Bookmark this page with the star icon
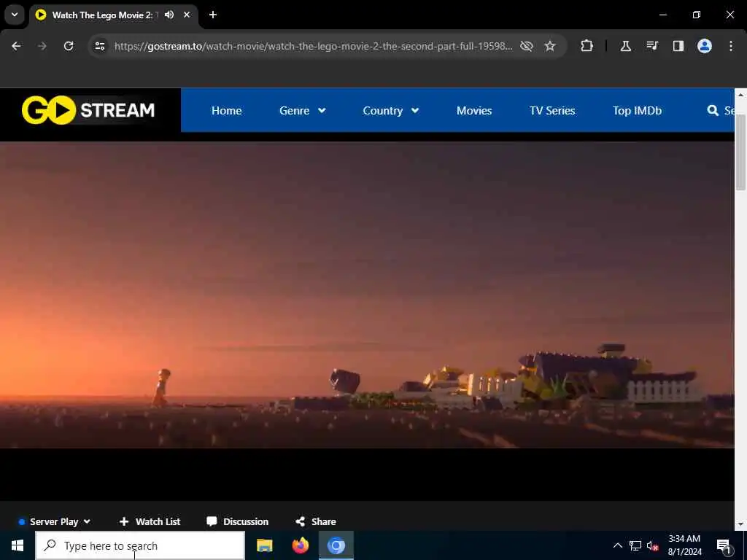747x560 pixels. [x=550, y=46]
